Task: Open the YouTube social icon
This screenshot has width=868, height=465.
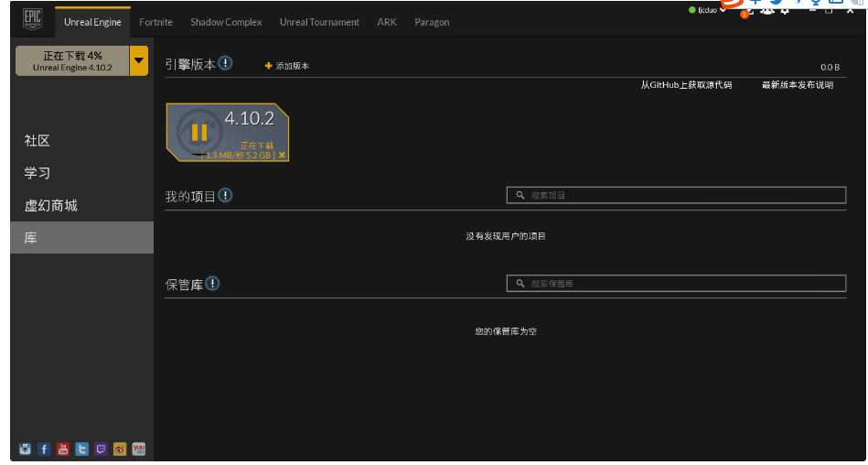Action: pyautogui.click(x=63, y=449)
